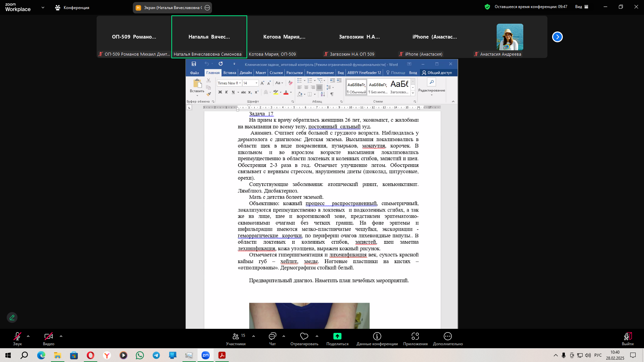Viewport: 644px width, 362px height.
Task: Switch to the Макет ribbon tab
Action: [x=261, y=73]
